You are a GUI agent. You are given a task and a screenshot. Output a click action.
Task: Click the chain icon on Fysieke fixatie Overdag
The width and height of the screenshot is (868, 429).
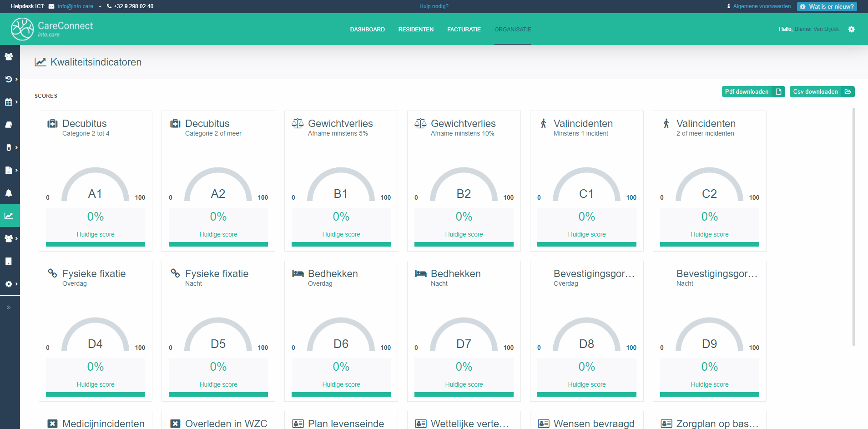[x=52, y=273]
